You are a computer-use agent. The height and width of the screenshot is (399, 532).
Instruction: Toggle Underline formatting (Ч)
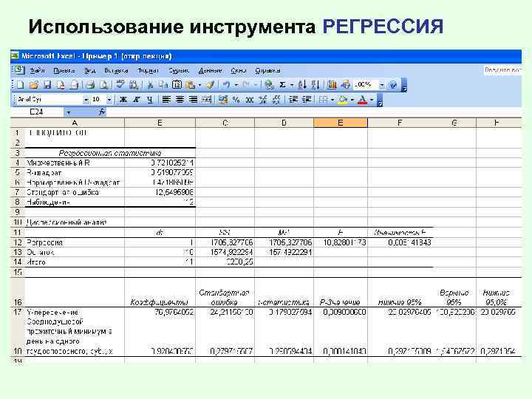(150, 100)
